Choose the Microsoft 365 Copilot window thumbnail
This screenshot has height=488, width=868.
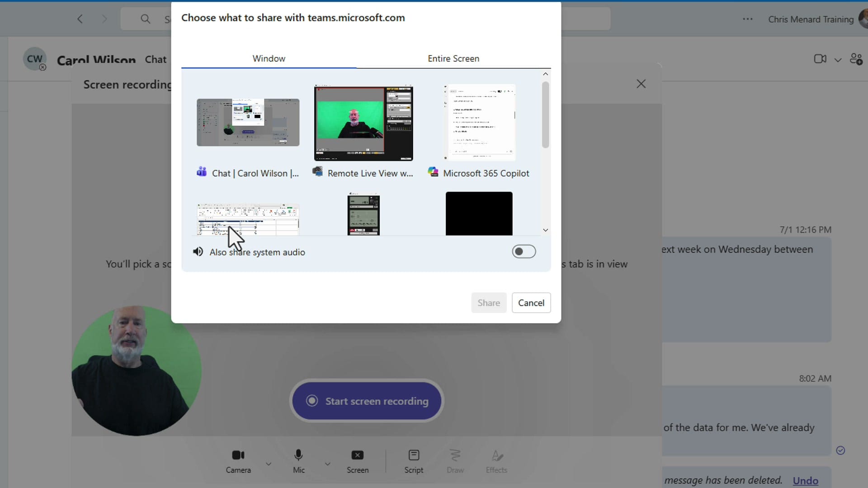pyautogui.click(x=479, y=122)
